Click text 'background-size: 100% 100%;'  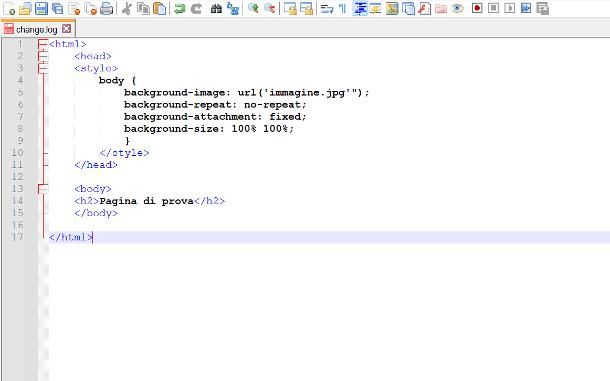pos(209,128)
